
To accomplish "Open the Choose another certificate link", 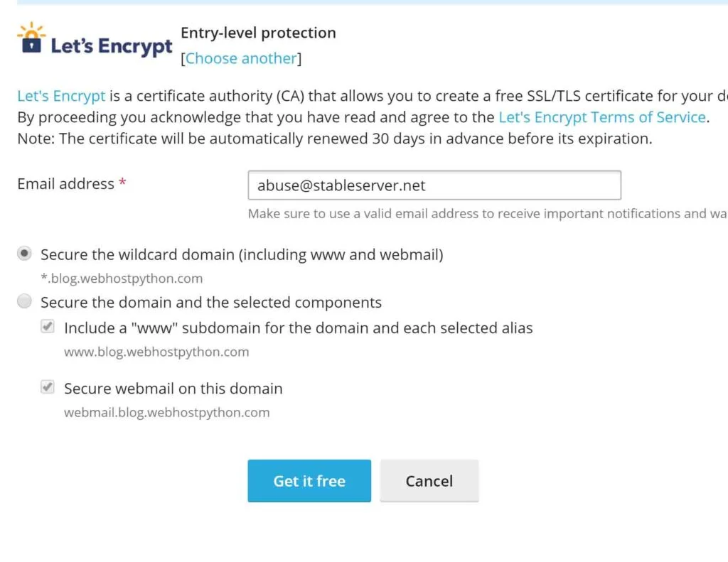I will [241, 58].
